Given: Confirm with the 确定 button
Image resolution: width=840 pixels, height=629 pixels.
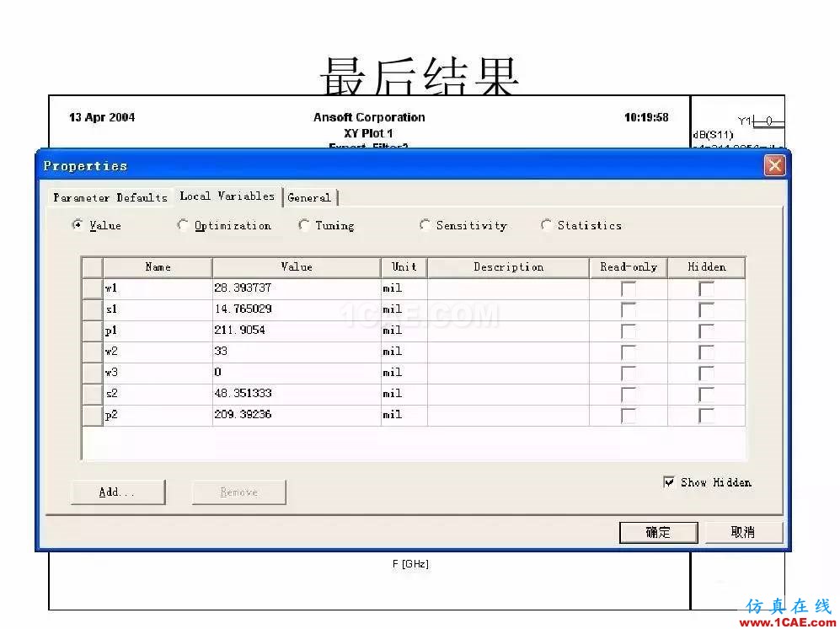Looking at the screenshot, I should coord(658,532).
